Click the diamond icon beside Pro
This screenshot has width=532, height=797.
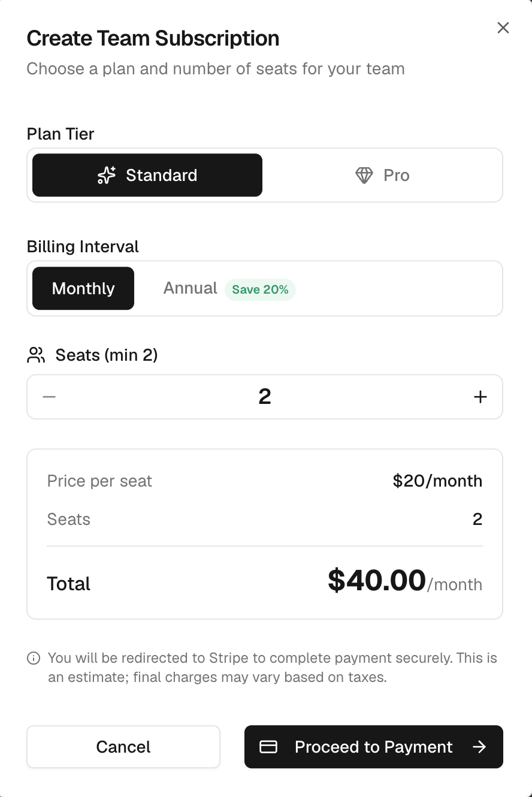(364, 176)
